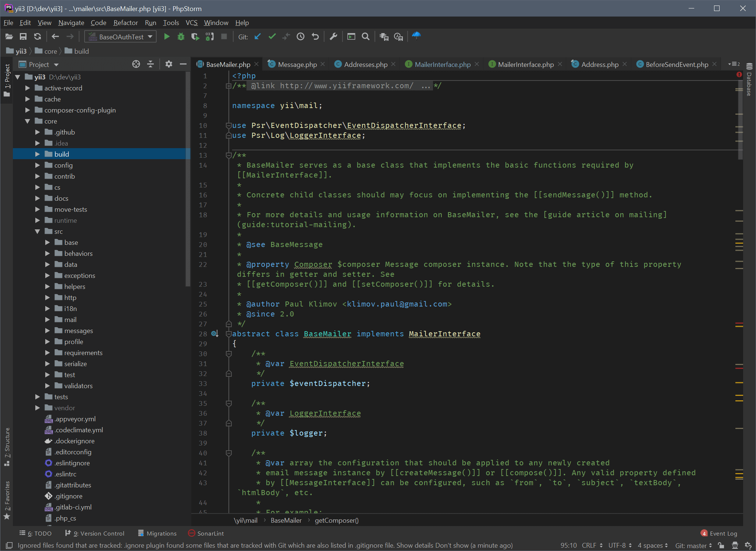Open BaseOAuthTest run configuration dropdown
The width and height of the screenshot is (756, 551).
[121, 37]
